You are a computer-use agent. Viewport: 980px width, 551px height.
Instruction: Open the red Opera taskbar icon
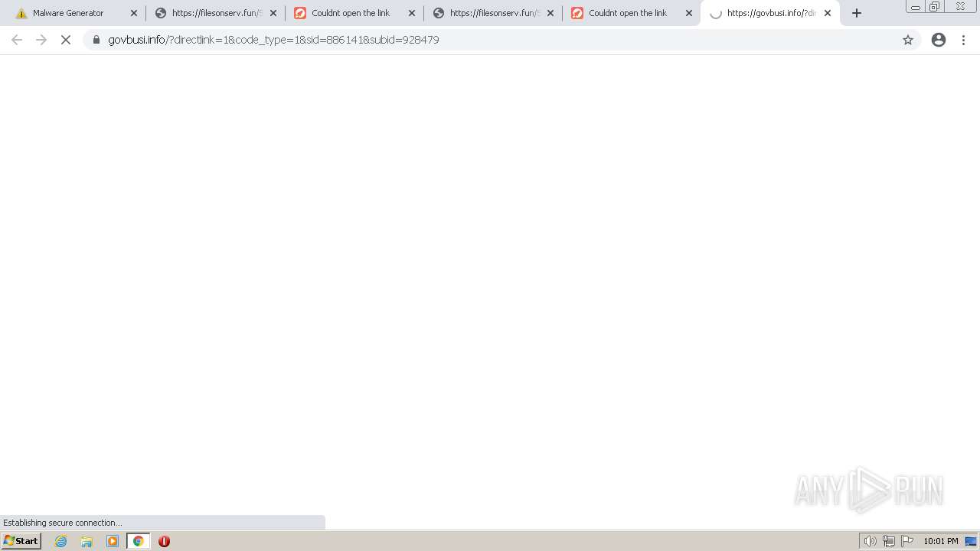pyautogui.click(x=164, y=541)
